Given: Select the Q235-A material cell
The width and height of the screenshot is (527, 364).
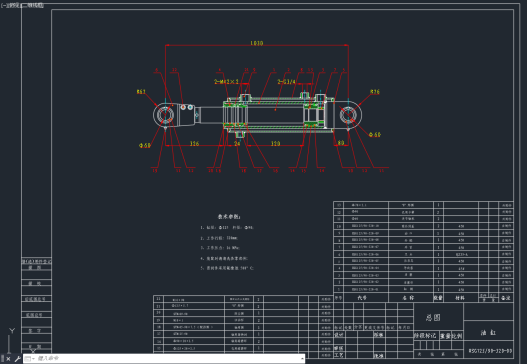Looking at the screenshot, I should click(x=461, y=254).
